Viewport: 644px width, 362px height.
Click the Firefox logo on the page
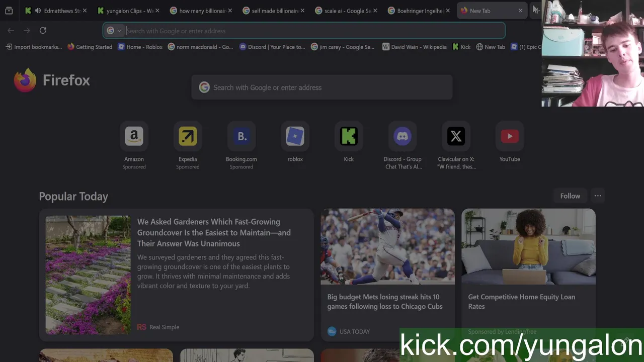tap(25, 80)
